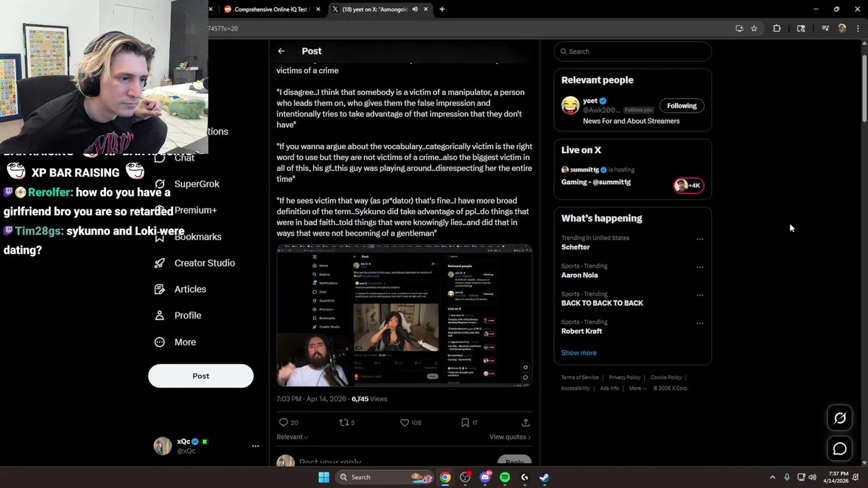Switch to Comprehensive Online IQ Test tab
868x488 pixels.
pos(270,9)
